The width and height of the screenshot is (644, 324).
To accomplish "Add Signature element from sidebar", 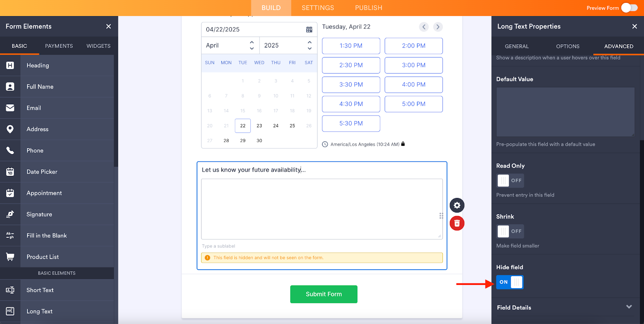I will click(x=39, y=215).
